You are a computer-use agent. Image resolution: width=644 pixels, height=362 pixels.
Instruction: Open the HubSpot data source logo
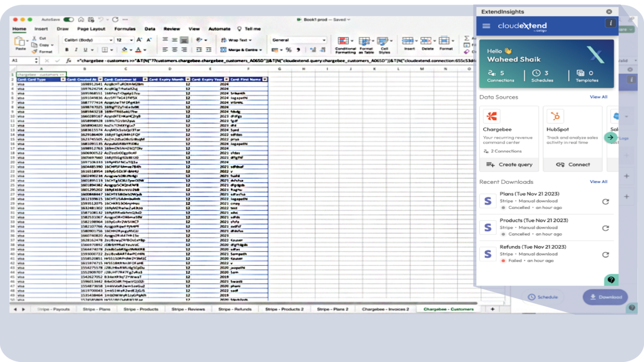coord(555,116)
